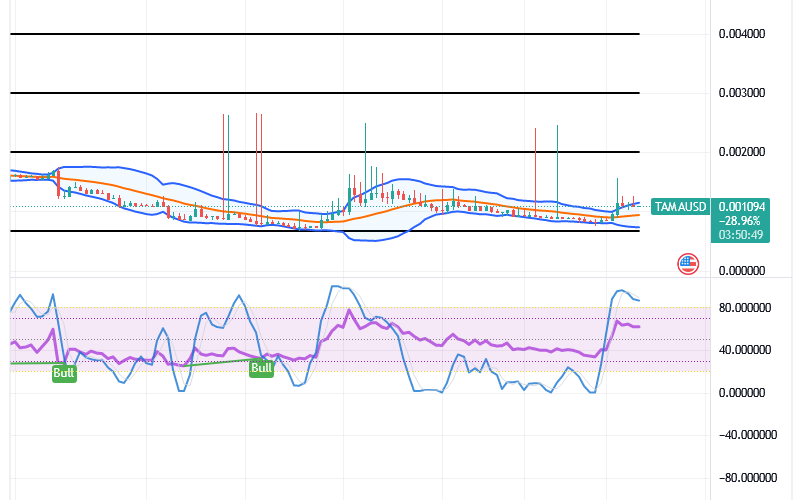
Task: Click the TAMAUSD symbol price label
Action: click(680, 207)
